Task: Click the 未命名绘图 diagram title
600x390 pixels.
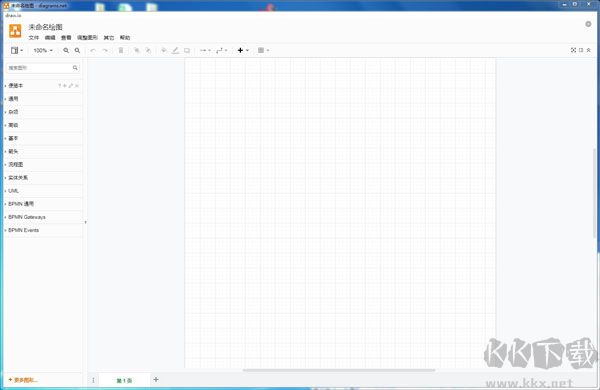Action: (x=46, y=27)
